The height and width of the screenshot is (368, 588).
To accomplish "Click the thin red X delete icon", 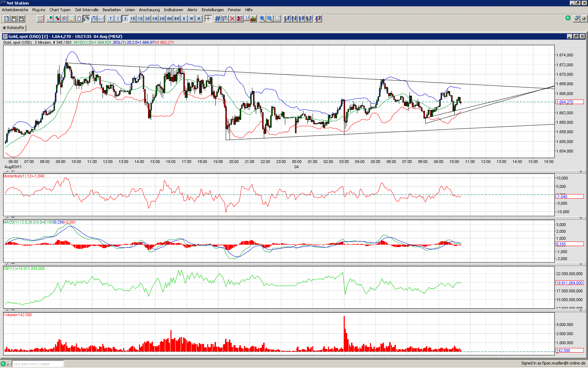I will [232, 19].
